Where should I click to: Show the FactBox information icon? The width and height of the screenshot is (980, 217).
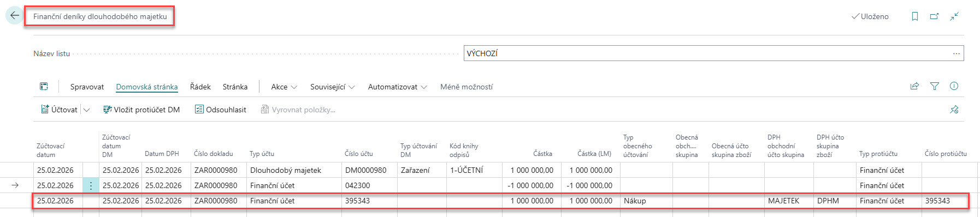(x=954, y=86)
